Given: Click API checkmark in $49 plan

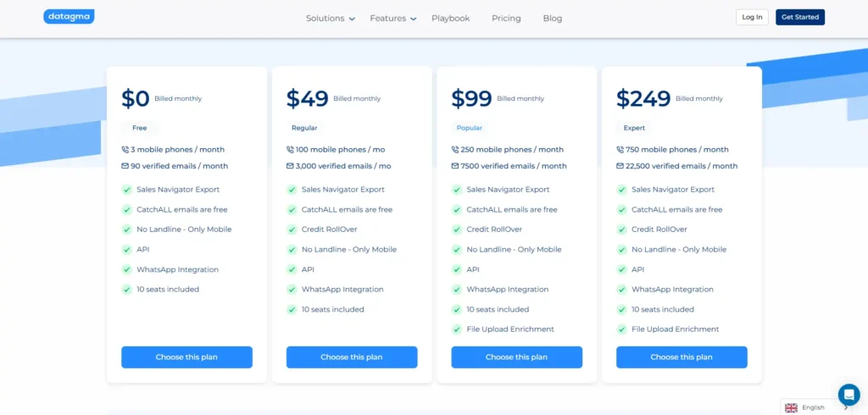Looking at the screenshot, I should click(292, 269).
